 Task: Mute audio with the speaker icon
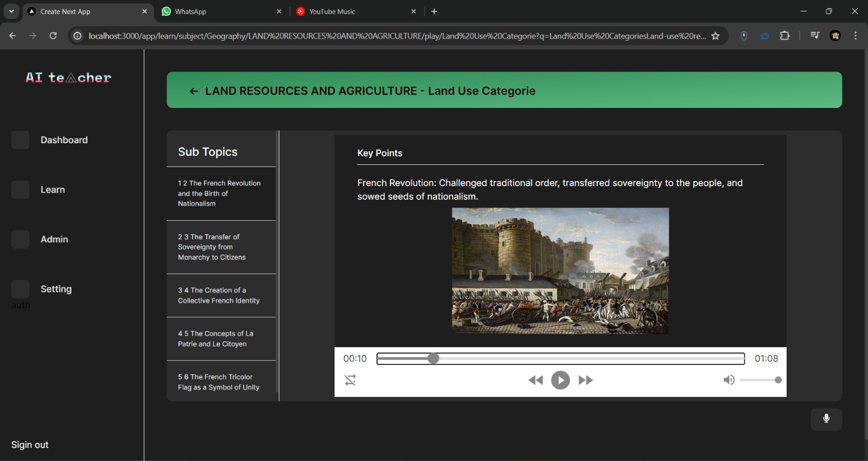pos(729,380)
